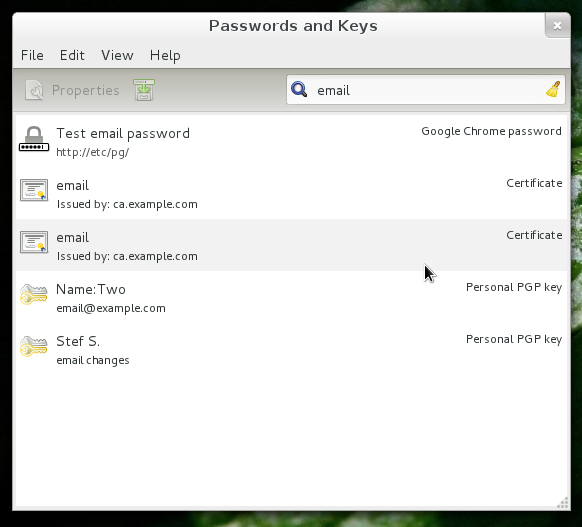Click the window resize grip corner
This screenshot has height=527, width=582.
coord(563,503)
